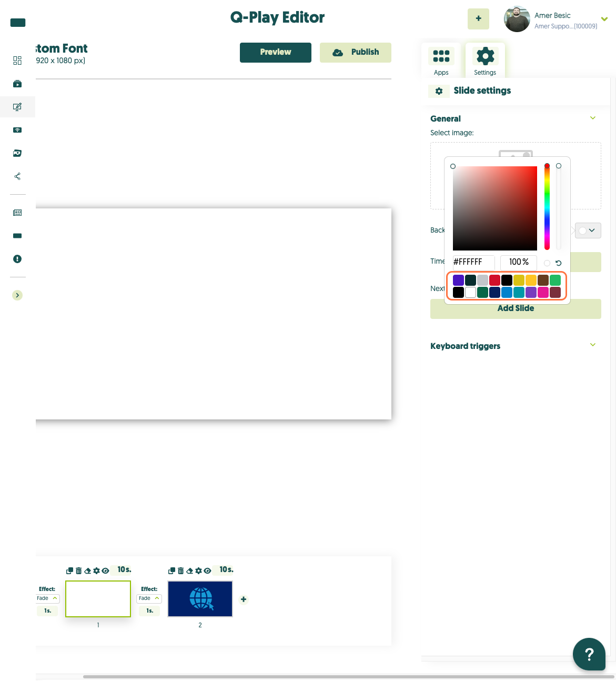Duplicate slide 1 with its copy icon

pyautogui.click(x=69, y=570)
